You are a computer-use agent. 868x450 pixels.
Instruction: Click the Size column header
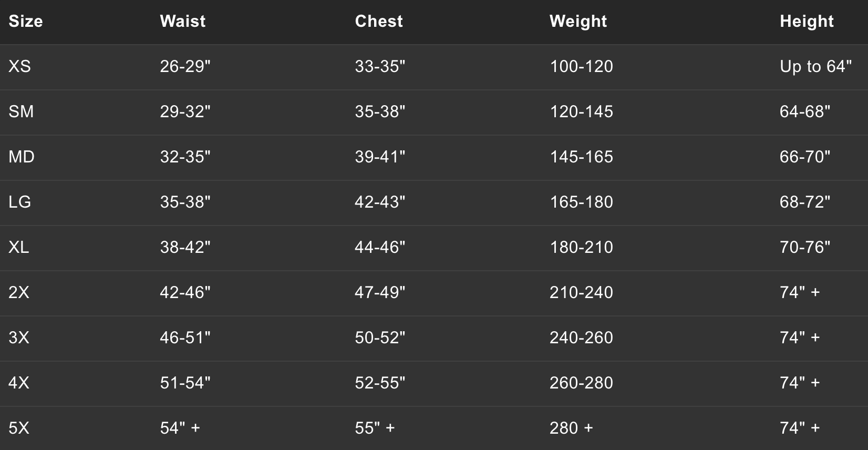click(x=26, y=22)
